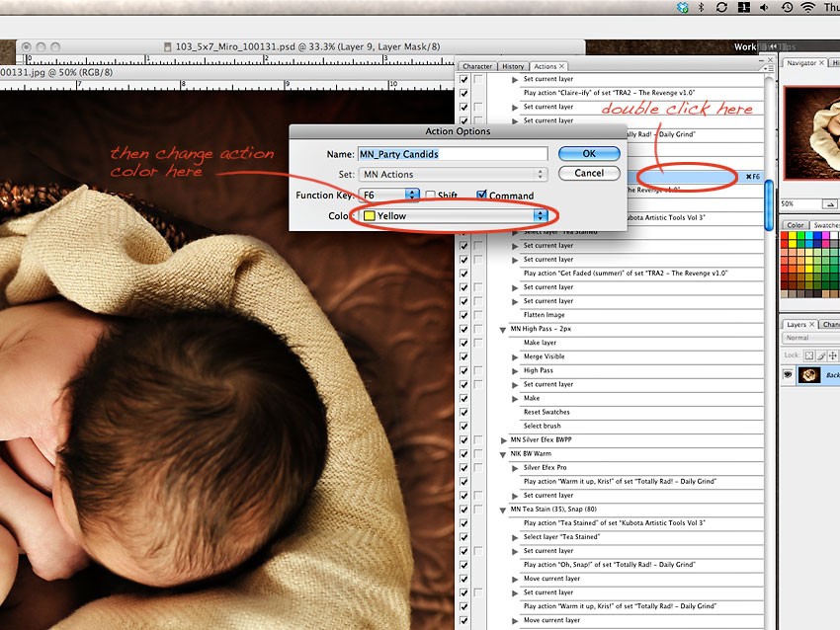Open the Time Machine menu bar icon

click(787, 7)
